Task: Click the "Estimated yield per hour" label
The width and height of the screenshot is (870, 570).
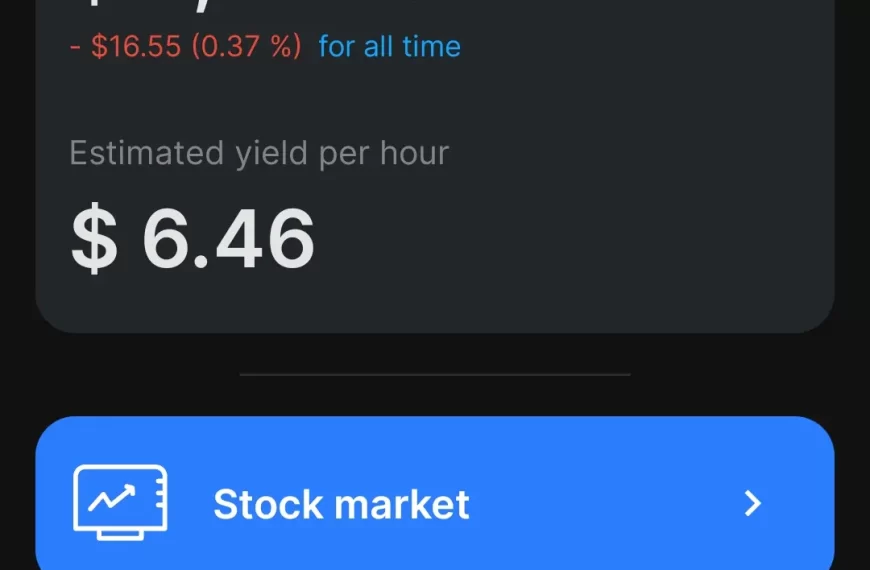Action: click(259, 153)
